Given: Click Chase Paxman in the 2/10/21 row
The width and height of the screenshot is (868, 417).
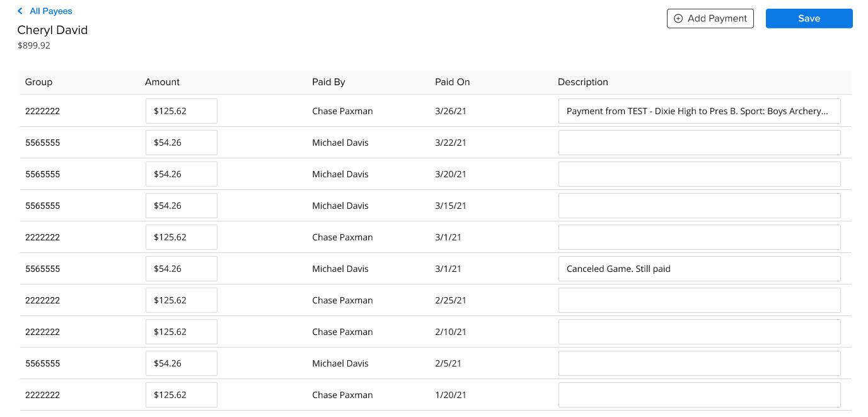Looking at the screenshot, I should [x=342, y=332].
